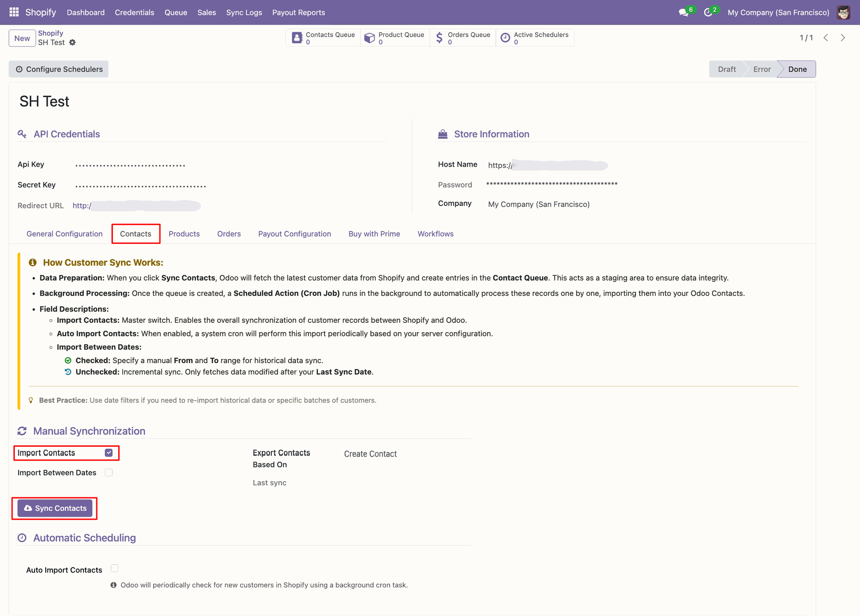Switch to the Products tab

pyautogui.click(x=184, y=234)
